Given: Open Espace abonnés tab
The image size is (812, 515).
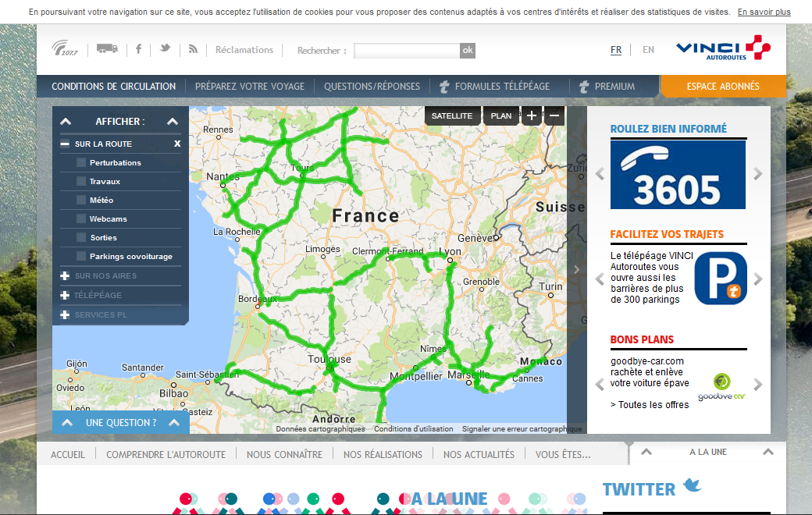Looking at the screenshot, I should point(723,87).
